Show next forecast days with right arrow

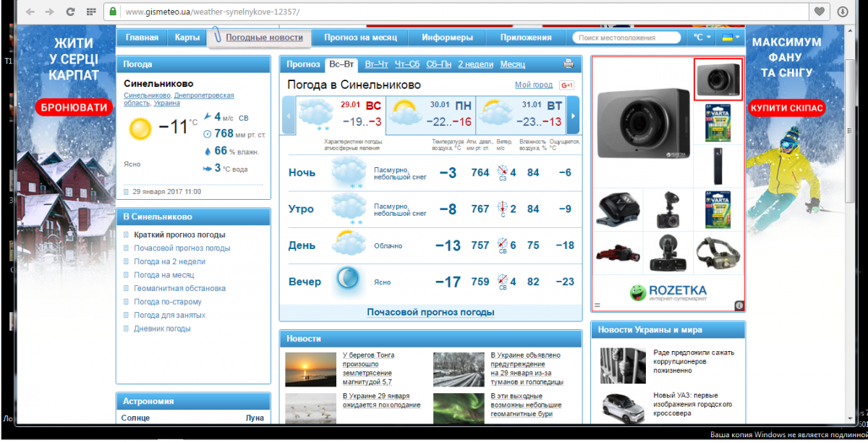tap(574, 116)
